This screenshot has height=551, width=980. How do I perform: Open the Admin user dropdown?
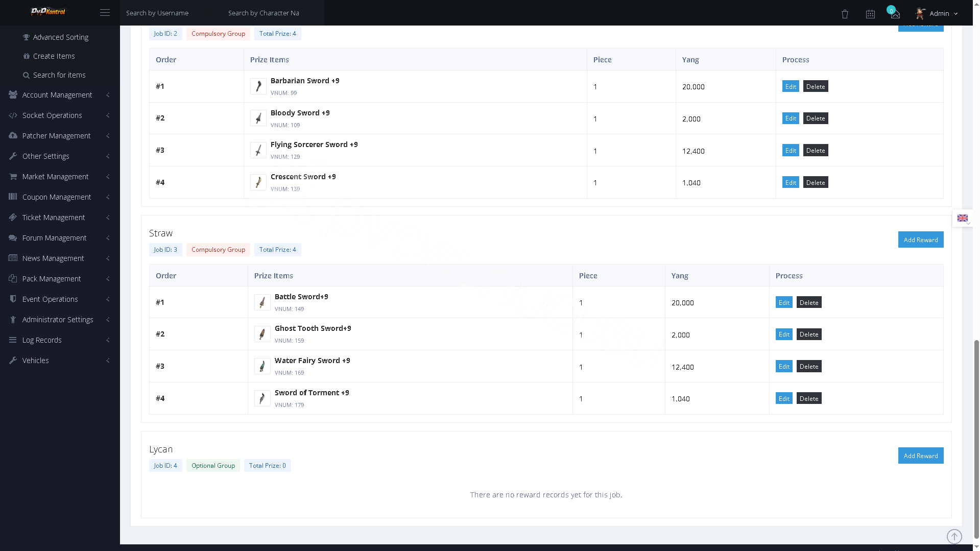(x=937, y=14)
